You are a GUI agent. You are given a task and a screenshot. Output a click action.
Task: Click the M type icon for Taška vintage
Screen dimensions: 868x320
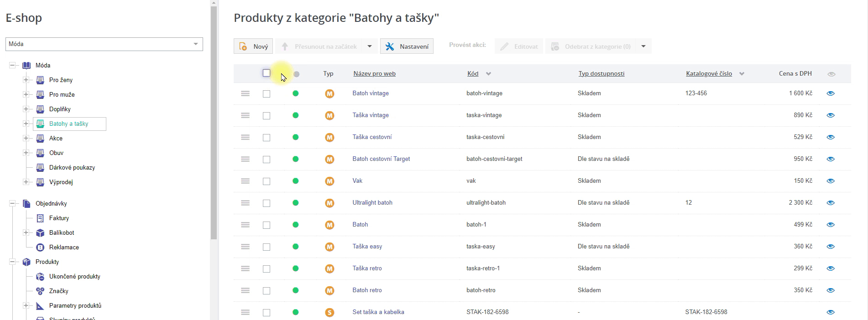pyautogui.click(x=329, y=116)
